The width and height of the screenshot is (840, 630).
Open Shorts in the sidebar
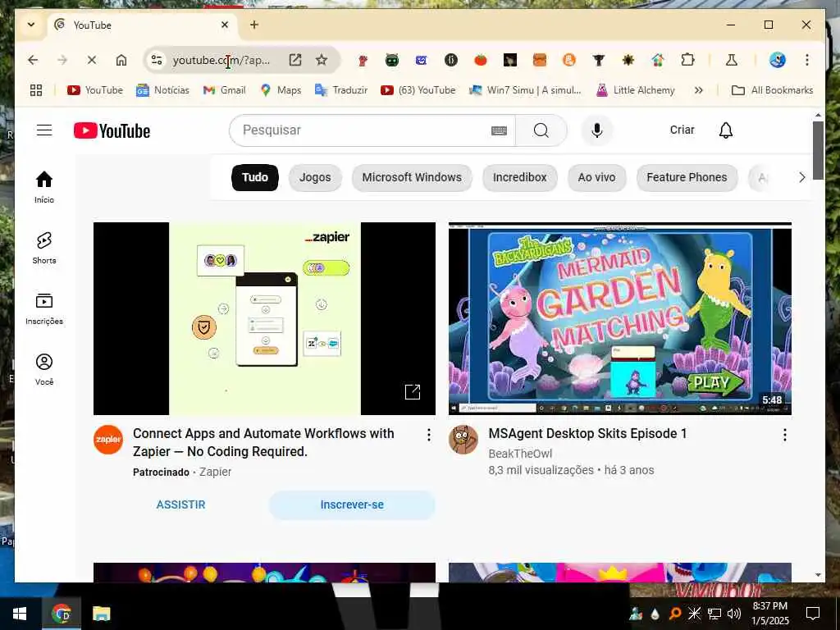[x=44, y=248]
